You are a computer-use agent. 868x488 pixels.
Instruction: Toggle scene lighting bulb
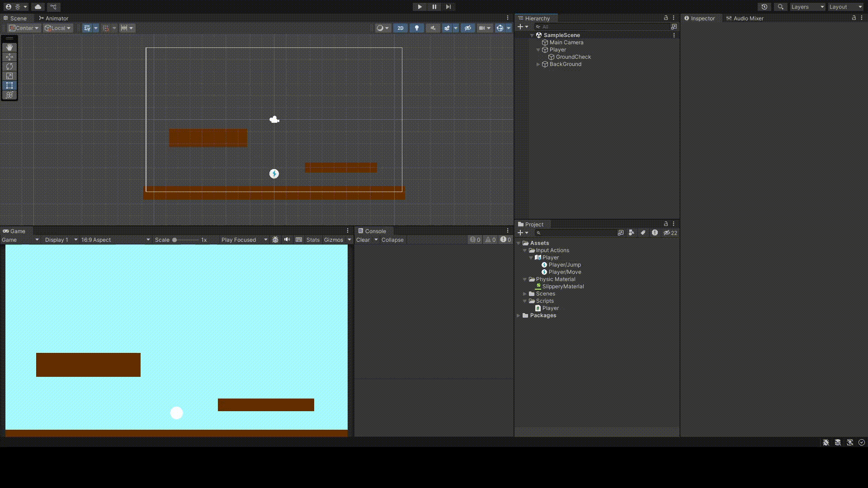point(416,28)
